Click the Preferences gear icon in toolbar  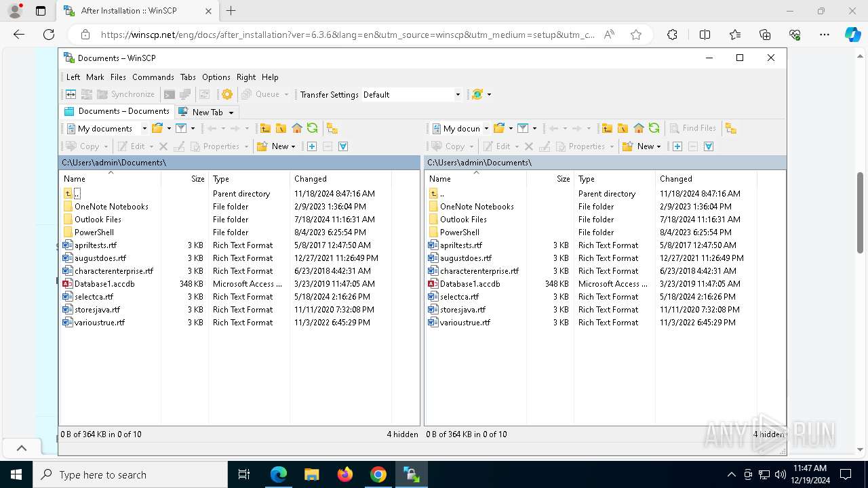tap(227, 94)
